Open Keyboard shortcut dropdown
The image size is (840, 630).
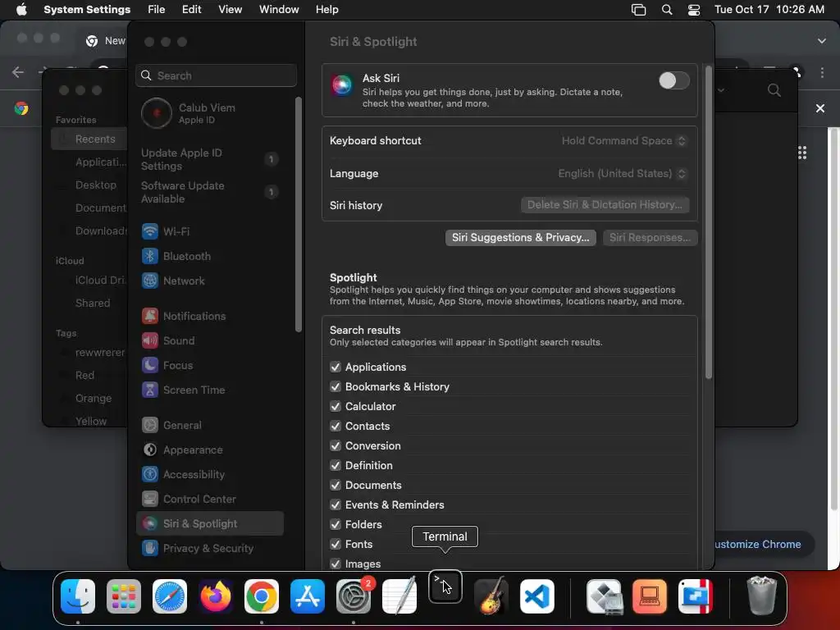tap(624, 141)
